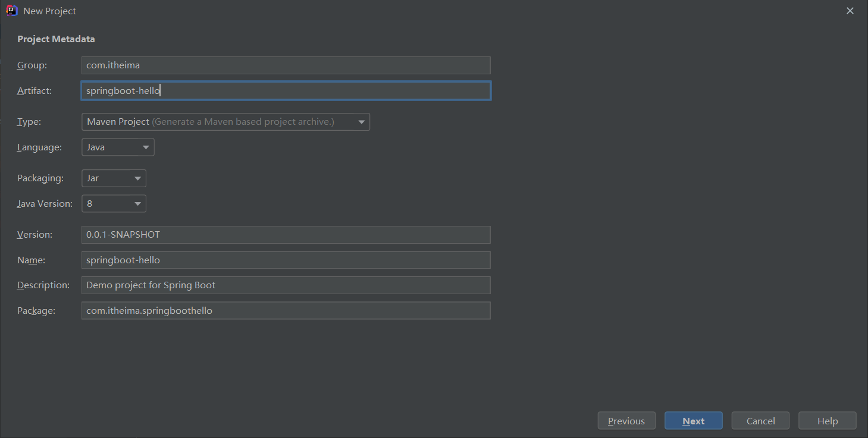Click the Name field containing springboot-hello
Screen dimensions: 868x438
286,260
